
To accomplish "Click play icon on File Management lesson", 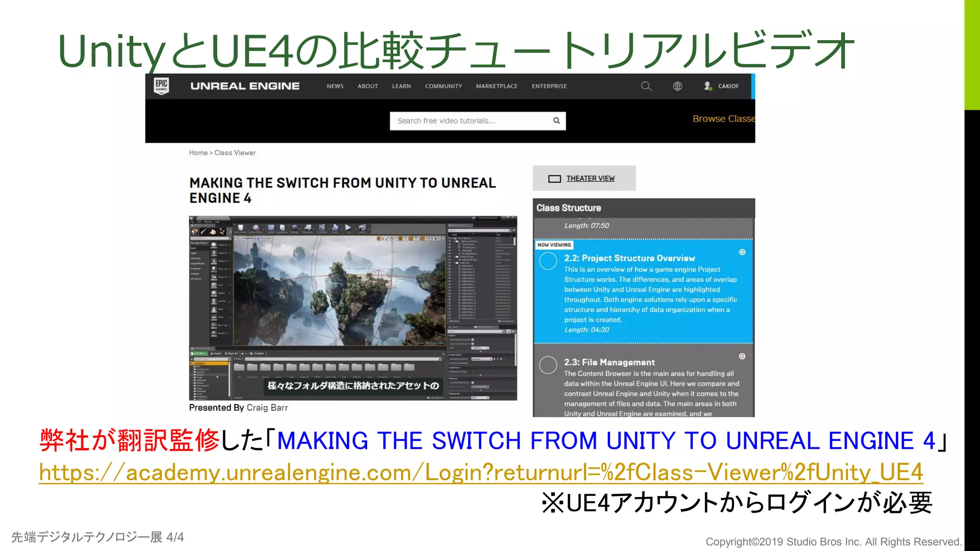I will tap(742, 356).
